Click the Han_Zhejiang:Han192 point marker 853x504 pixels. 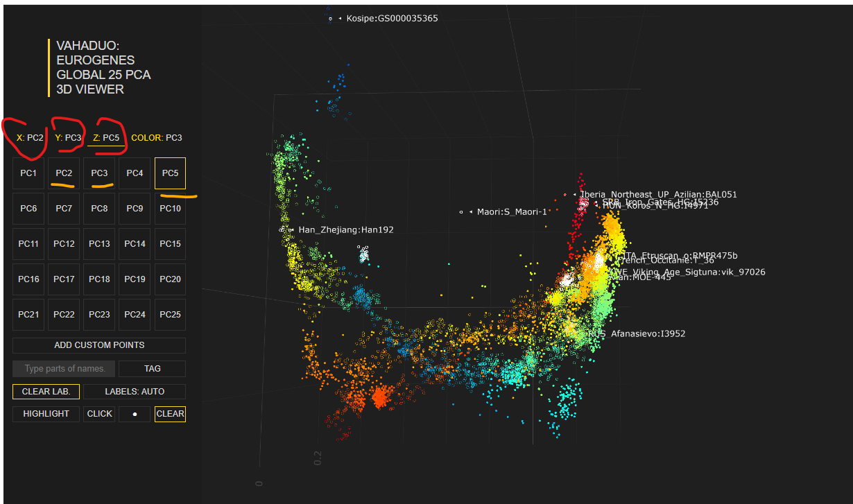coord(282,229)
